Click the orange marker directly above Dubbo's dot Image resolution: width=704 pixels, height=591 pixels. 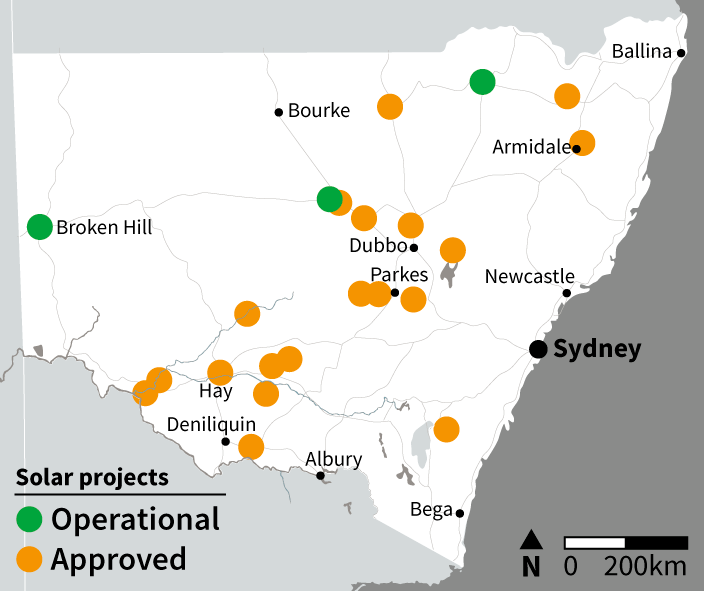[411, 225]
